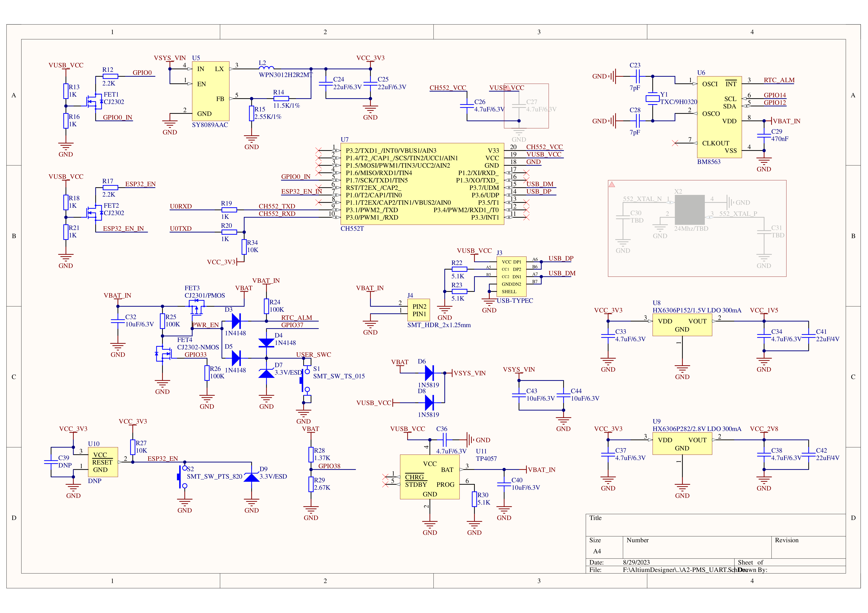
Task: Select the U10 reset supervisor body
Action: pos(103,462)
